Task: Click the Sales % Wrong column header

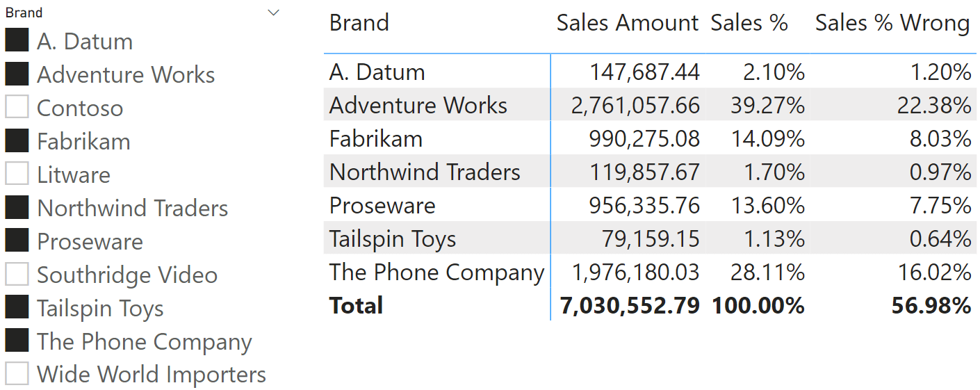Action: point(892,23)
